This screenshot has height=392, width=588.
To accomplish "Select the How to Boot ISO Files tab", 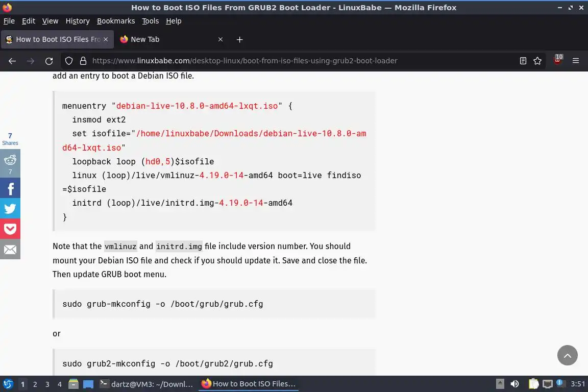I will point(58,39).
